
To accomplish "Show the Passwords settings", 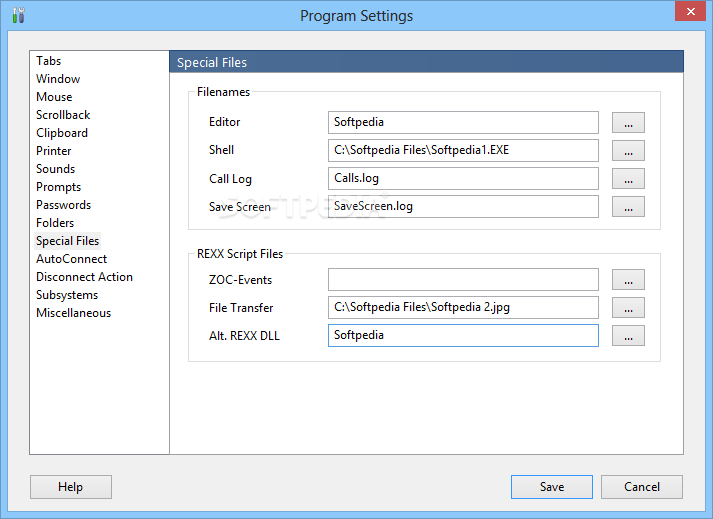I will 63,205.
